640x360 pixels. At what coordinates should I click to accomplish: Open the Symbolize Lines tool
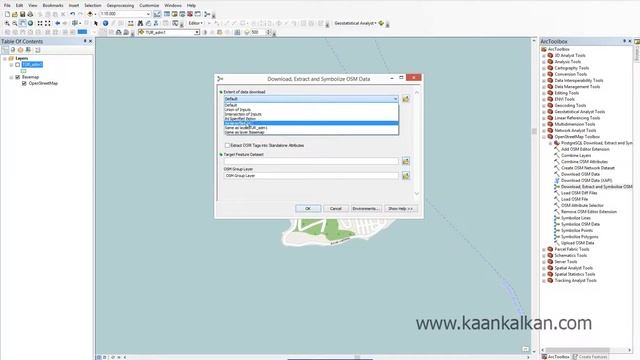pyautogui.click(x=576, y=218)
